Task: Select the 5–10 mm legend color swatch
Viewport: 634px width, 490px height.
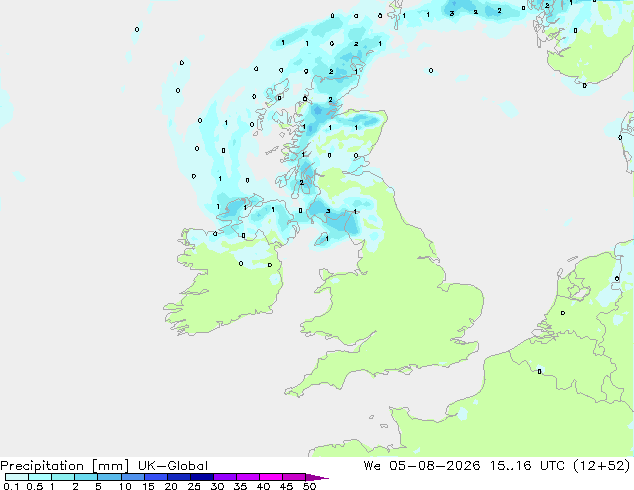Action: coord(109,477)
